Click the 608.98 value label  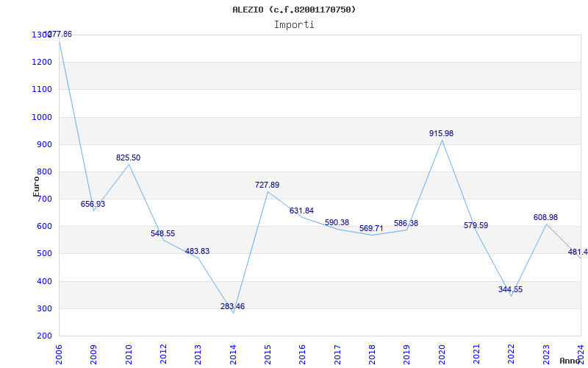[x=545, y=217]
